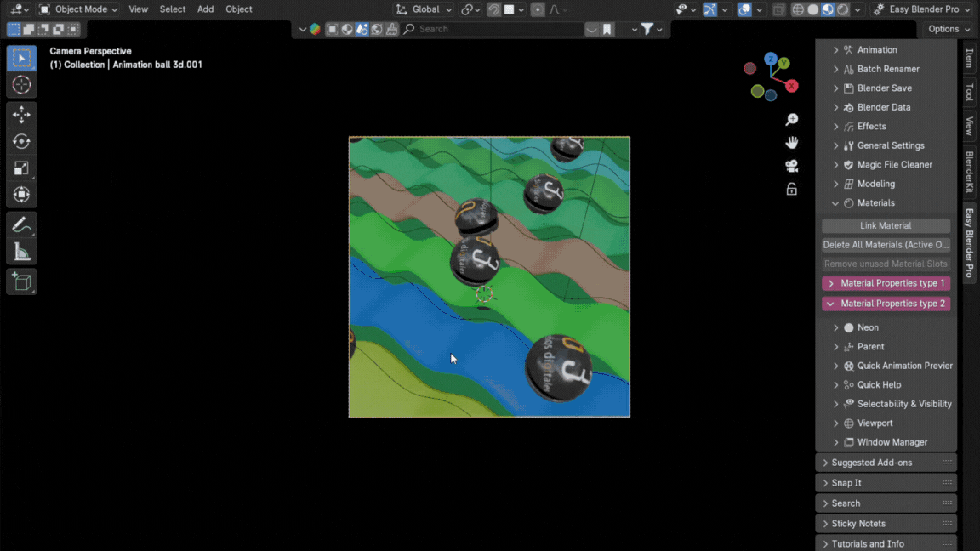The height and width of the screenshot is (551, 980).
Task: Activate the Rotate tool
Action: point(21,141)
